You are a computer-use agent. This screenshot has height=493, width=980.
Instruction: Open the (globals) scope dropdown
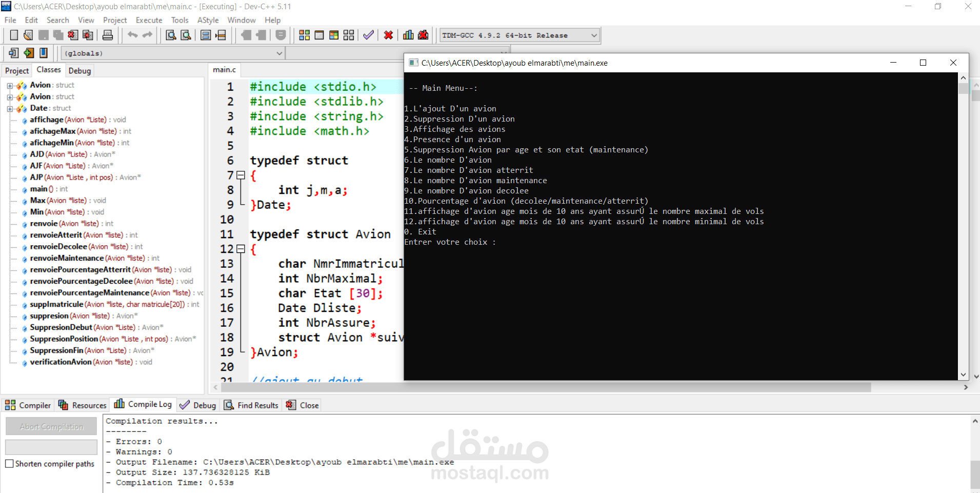coord(279,53)
